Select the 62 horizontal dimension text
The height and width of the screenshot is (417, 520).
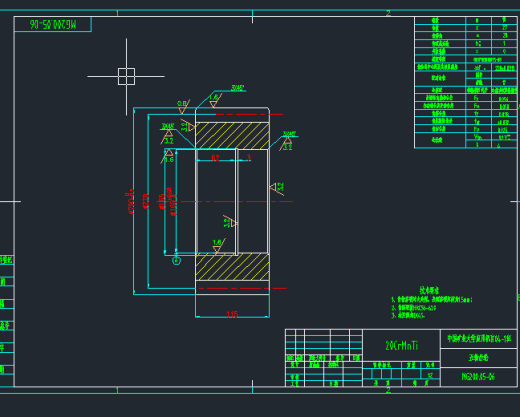(215, 158)
